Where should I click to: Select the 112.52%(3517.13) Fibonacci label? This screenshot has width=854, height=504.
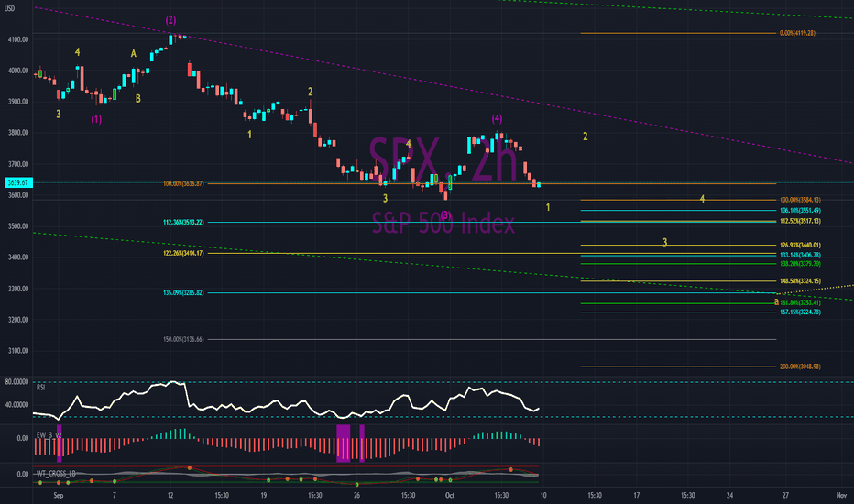pyautogui.click(x=800, y=221)
